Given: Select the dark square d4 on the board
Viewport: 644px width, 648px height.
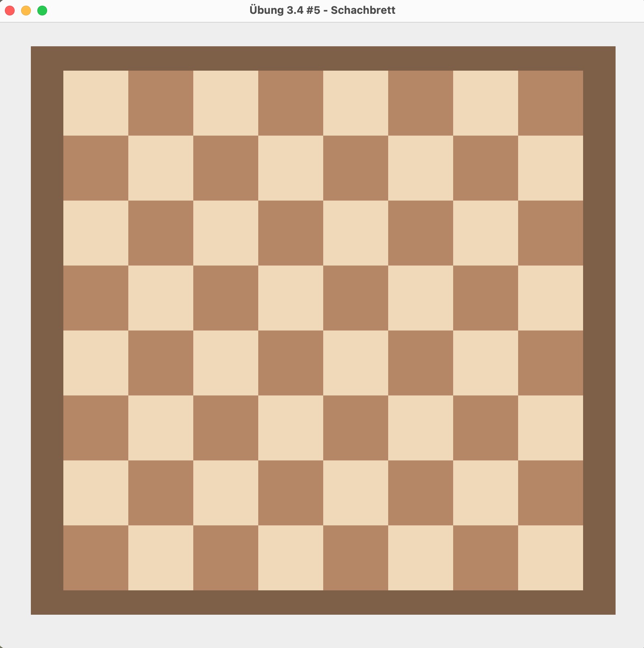Looking at the screenshot, I should click(291, 363).
